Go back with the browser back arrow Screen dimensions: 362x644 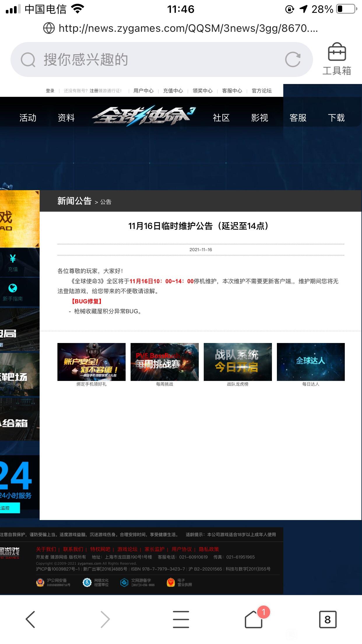[30, 619]
